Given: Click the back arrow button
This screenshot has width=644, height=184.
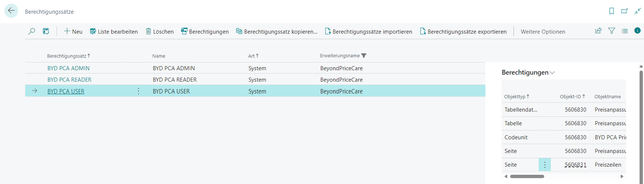Looking at the screenshot, I should click(11, 11).
